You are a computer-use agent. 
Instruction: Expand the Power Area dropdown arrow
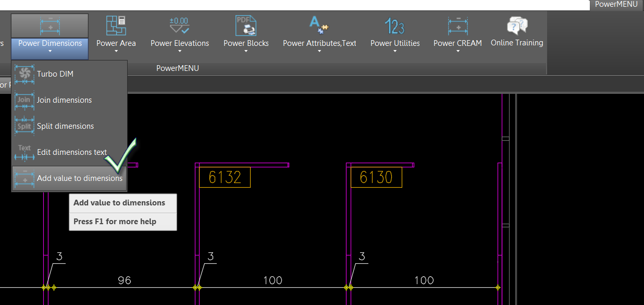click(x=116, y=52)
